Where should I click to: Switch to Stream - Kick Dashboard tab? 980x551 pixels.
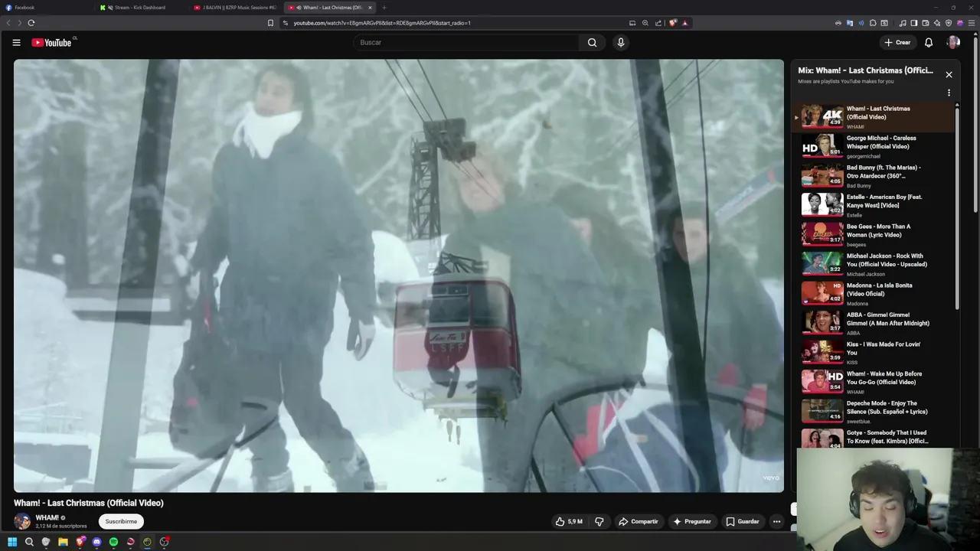pos(141,8)
